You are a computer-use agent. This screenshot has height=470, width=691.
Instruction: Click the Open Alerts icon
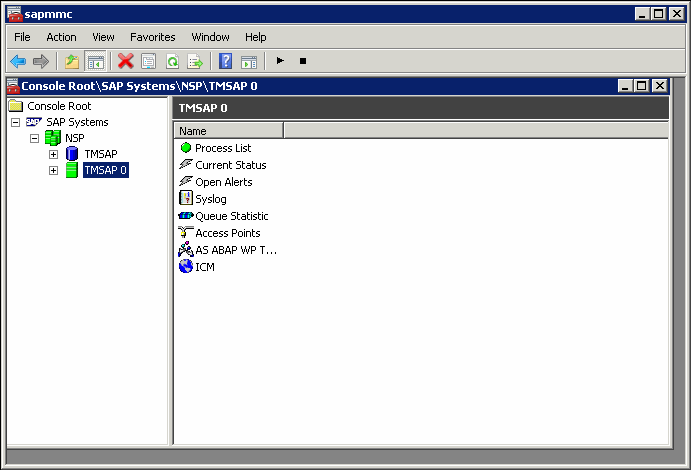(186, 181)
